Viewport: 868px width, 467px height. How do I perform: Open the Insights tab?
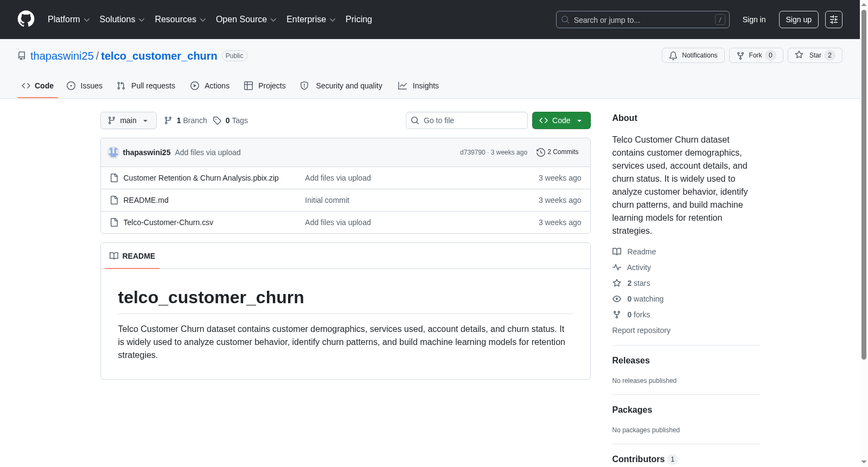click(x=418, y=86)
